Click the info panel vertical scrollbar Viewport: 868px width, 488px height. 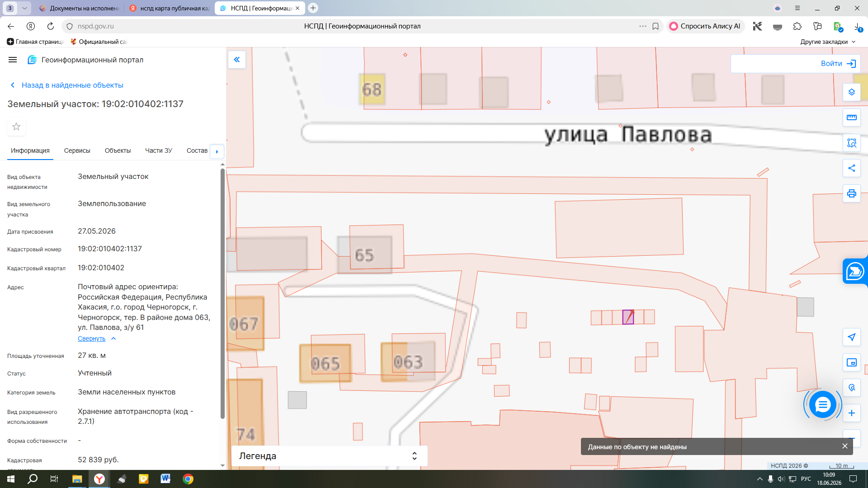coord(222,294)
